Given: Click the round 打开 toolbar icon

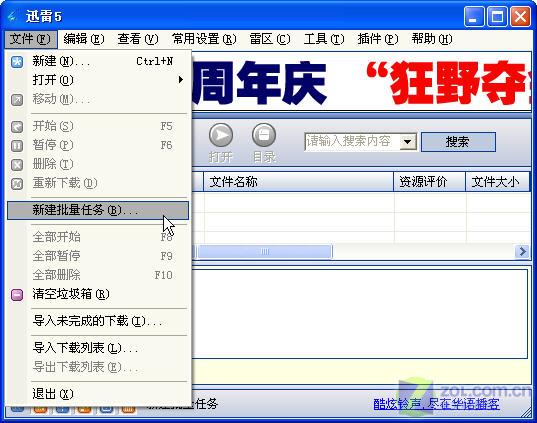Looking at the screenshot, I should [x=221, y=135].
